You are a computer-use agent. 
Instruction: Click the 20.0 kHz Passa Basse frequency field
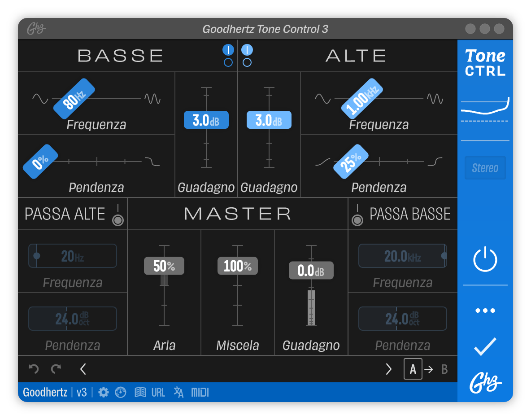(x=403, y=256)
